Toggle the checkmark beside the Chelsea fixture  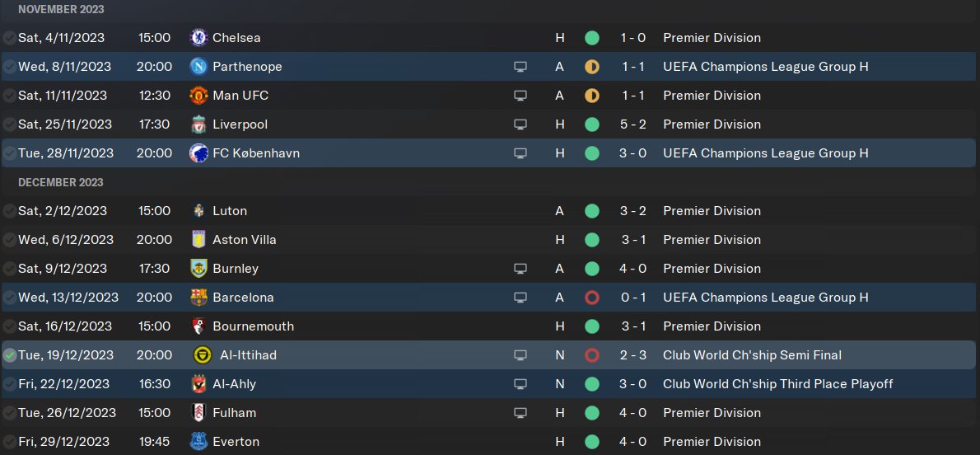(x=9, y=38)
